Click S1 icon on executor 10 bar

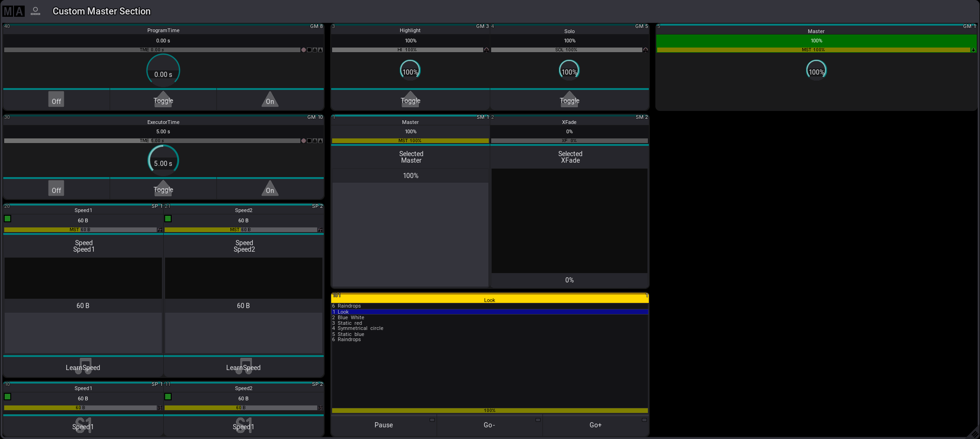(160, 408)
